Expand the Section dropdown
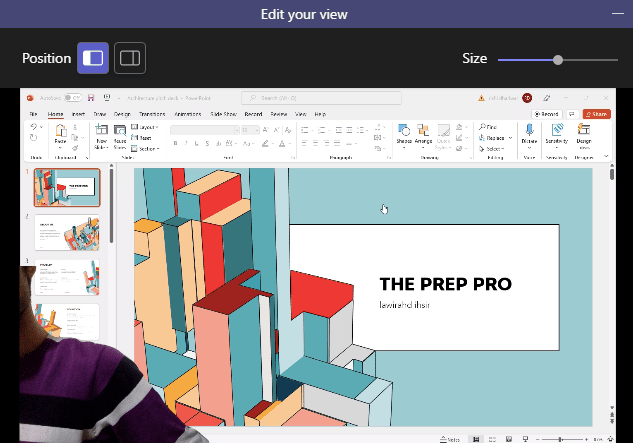 point(145,149)
